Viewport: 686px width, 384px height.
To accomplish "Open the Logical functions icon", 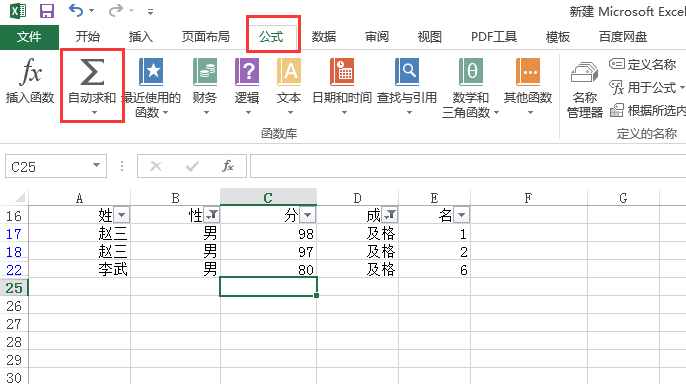I will pyautogui.click(x=247, y=72).
